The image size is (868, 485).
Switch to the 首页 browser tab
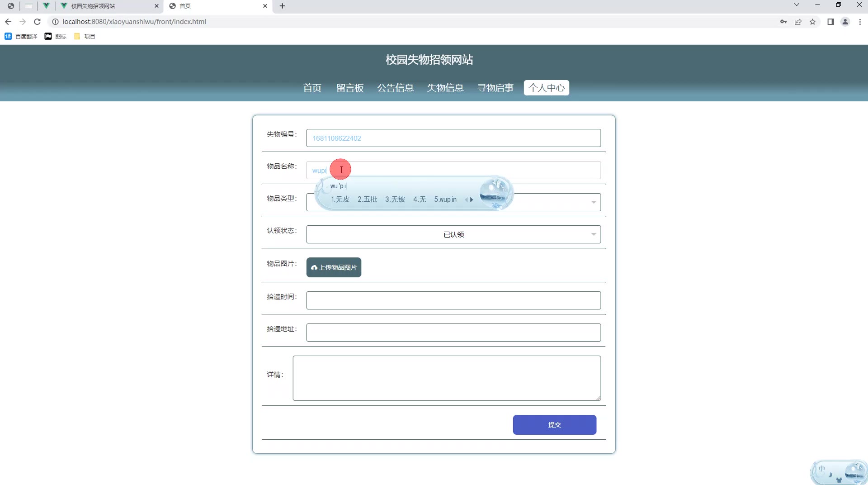pos(218,6)
